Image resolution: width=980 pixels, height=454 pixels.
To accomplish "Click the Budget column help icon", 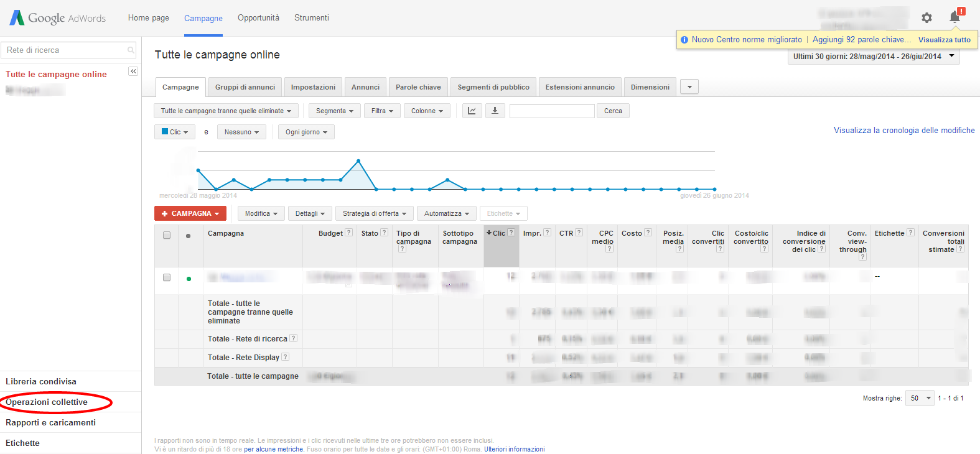I will point(348,233).
